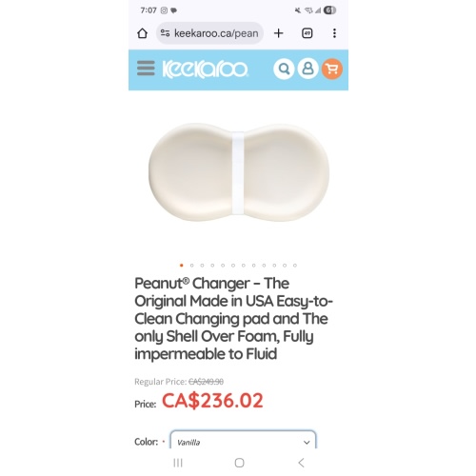
Task: Tap the search magnifier icon
Action: pyautogui.click(x=284, y=69)
